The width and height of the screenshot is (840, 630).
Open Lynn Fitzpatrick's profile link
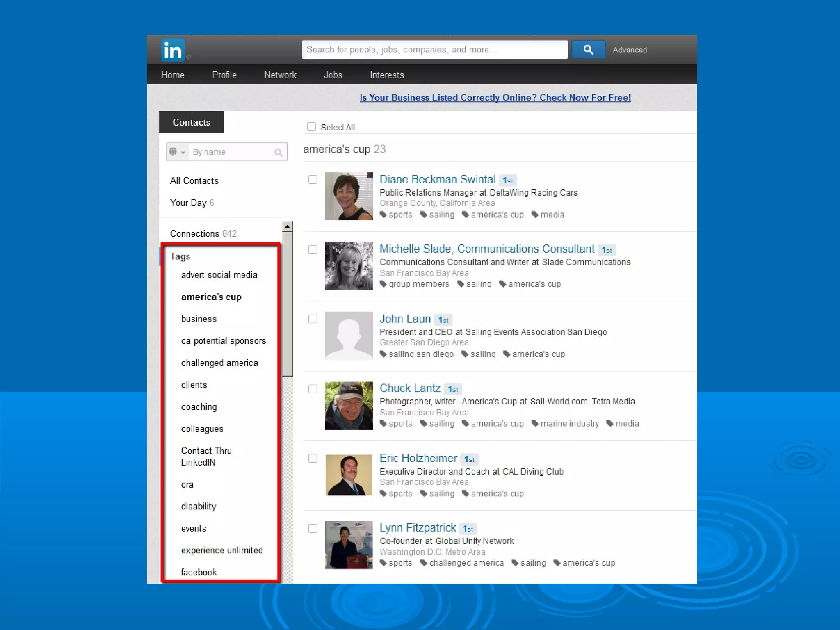tap(418, 527)
